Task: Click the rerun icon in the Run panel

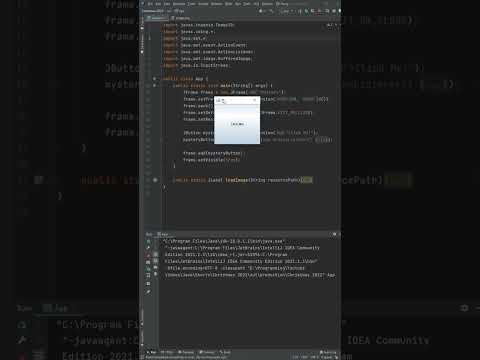Action: click(x=148, y=241)
